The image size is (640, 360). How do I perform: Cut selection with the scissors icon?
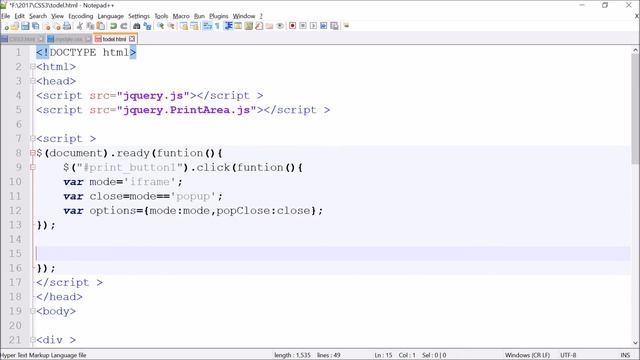pyautogui.click(x=80, y=26)
